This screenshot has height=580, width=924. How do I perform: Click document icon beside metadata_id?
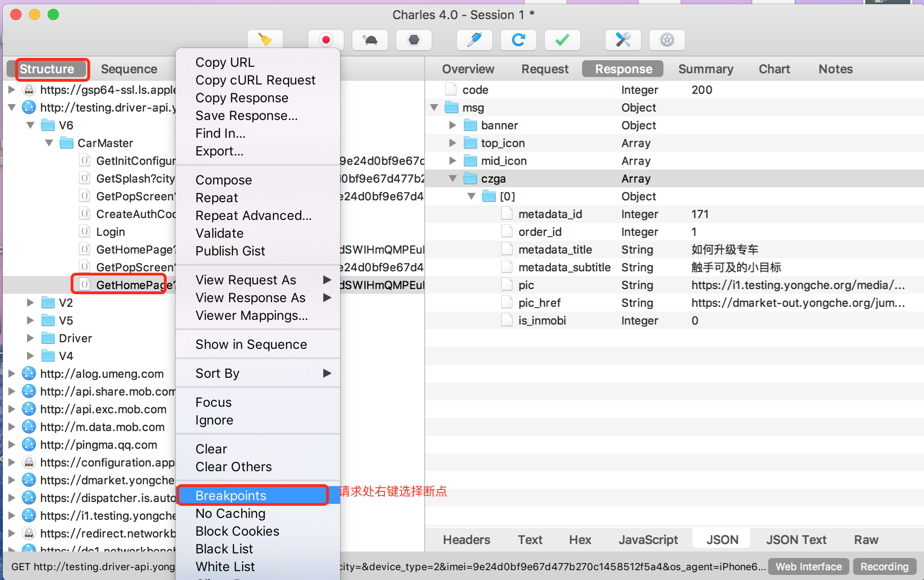[x=507, y=214]
